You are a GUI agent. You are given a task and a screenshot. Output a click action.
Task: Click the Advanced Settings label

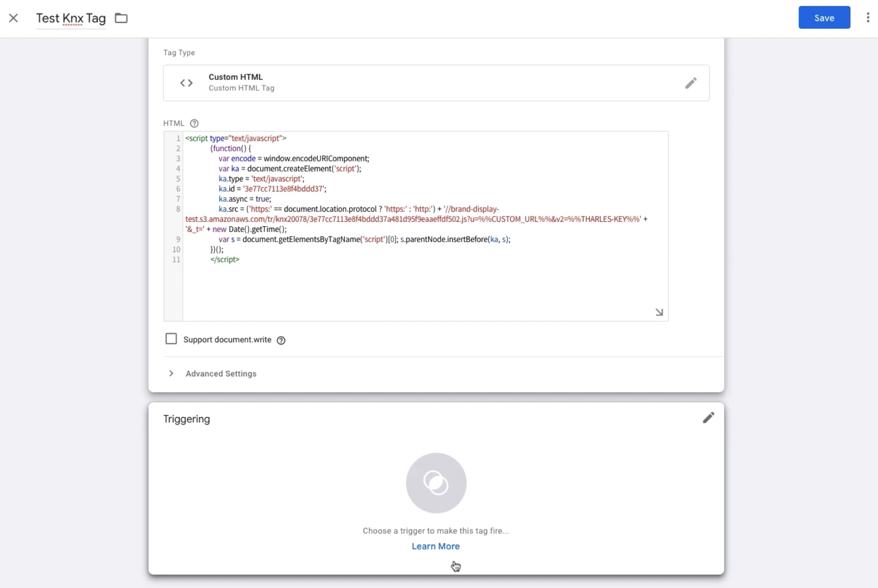[x=221, y=373]
